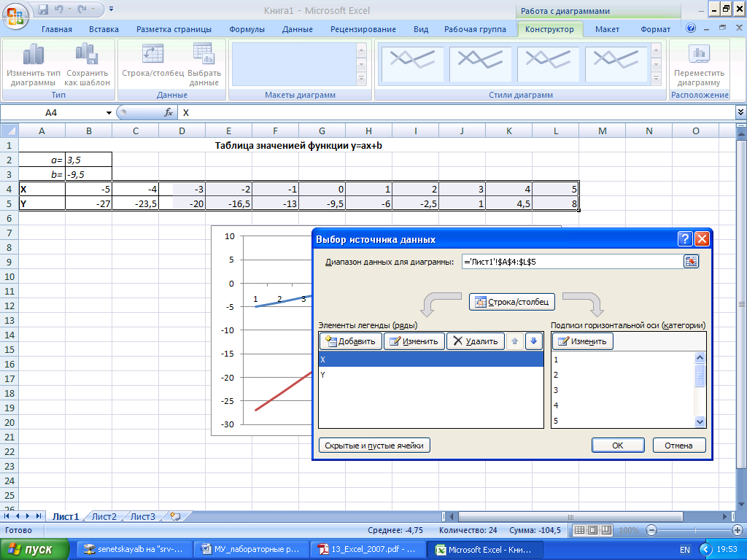Select the first chart style thumbnail
The height and width of the screenshot is (560, 747).
pyautogui.click(x=413, y=64)
